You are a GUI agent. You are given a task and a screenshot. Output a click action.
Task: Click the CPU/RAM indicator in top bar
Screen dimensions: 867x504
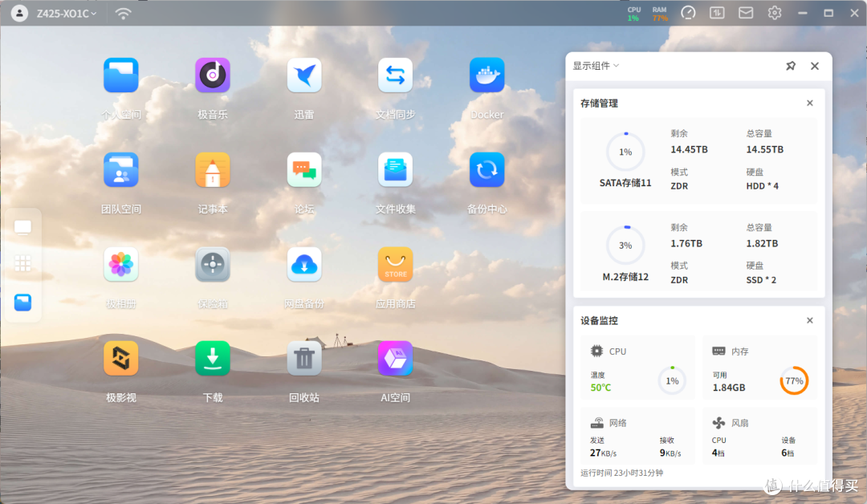(647, 14)
